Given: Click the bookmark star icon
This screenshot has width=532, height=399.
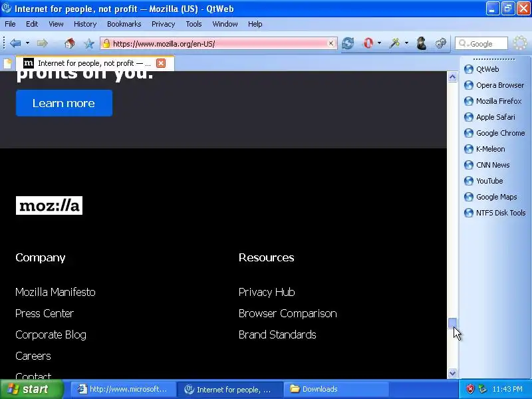Looking at the screenshot, I should [x=89, y=43].
